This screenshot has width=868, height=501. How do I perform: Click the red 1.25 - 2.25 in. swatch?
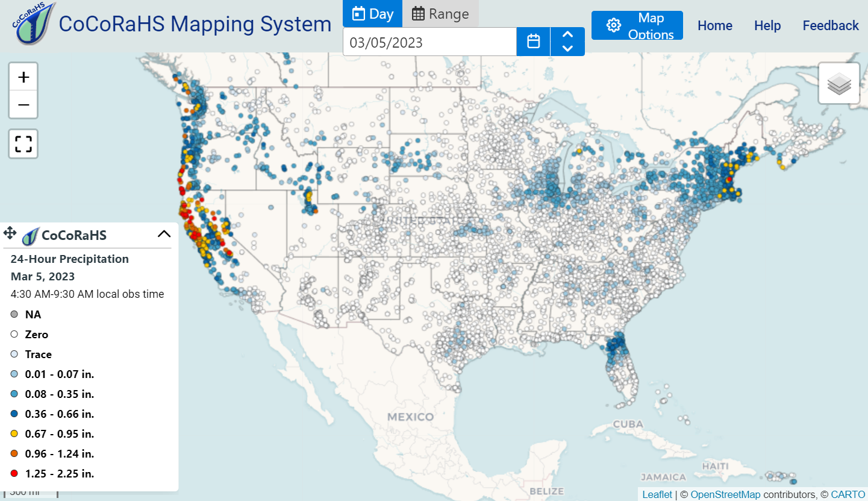(14, 473)
